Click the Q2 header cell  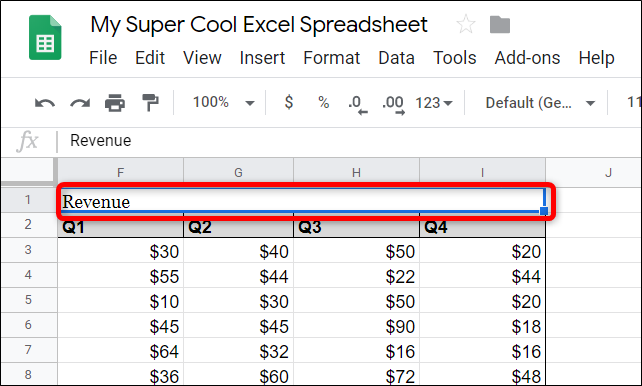[x=238, y=226]
